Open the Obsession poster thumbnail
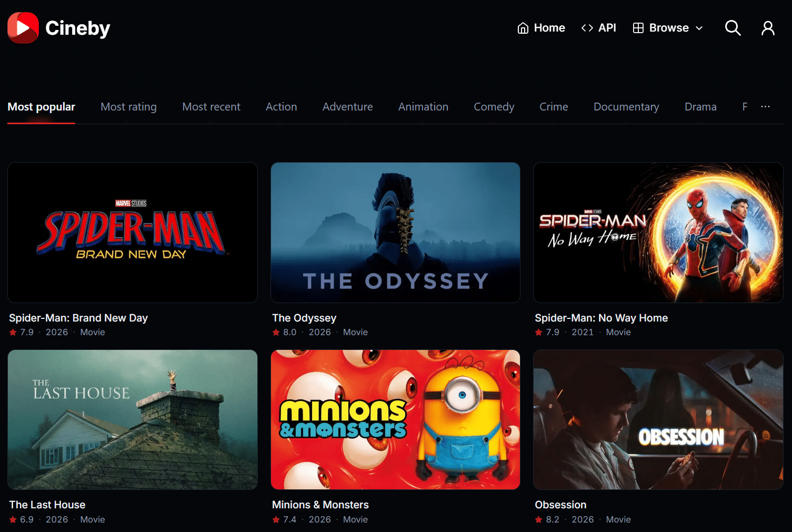792x532 pixels. point(658,420)
